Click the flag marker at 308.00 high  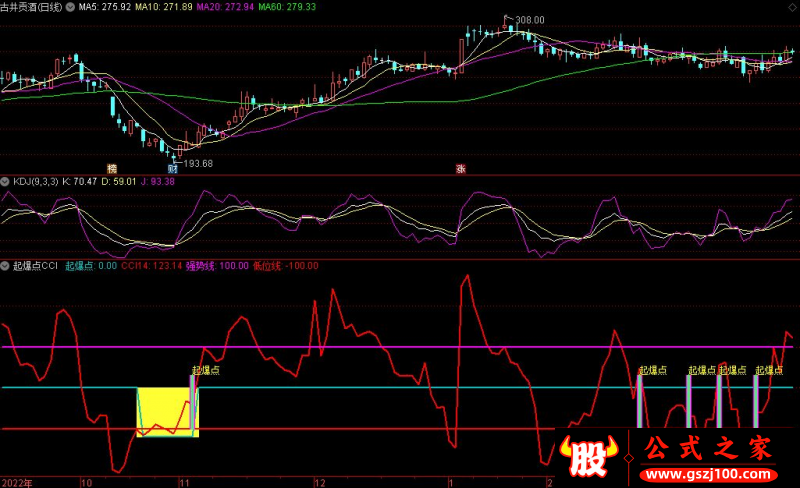coord(509,19)
